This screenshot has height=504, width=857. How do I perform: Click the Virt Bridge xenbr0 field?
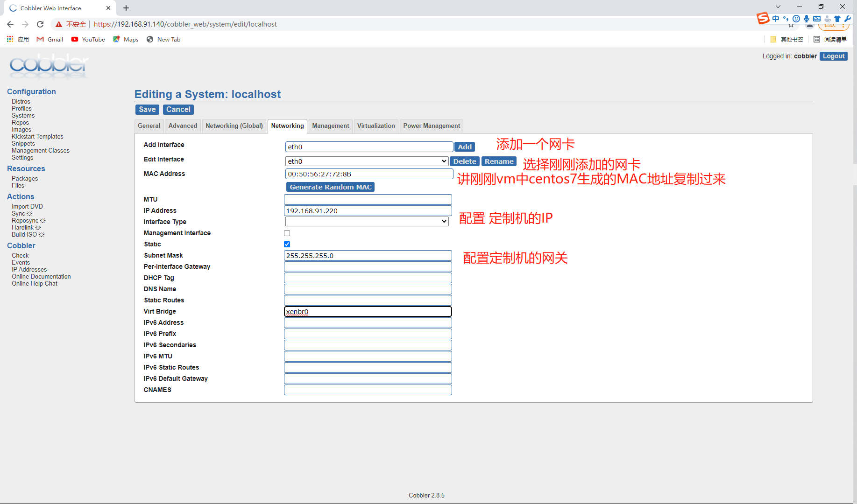point(368,311)
